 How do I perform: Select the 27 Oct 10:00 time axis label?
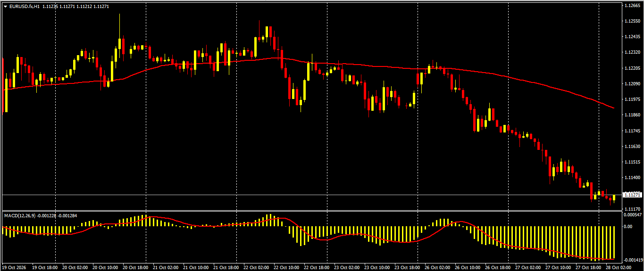558,267
